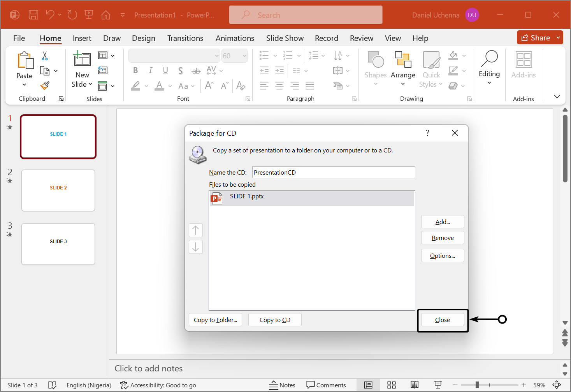Switch to the Transitions tab

pos(185,38)
